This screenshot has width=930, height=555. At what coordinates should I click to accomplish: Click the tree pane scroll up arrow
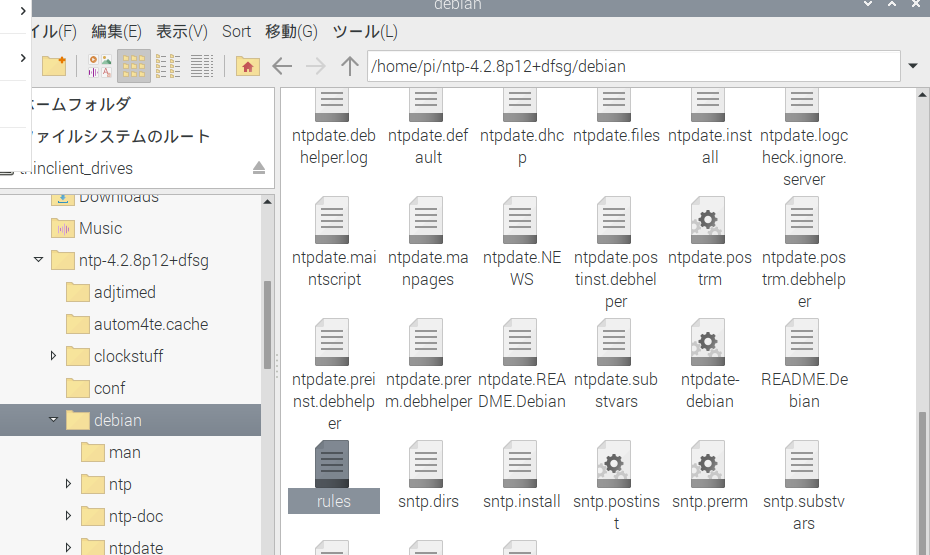click(x=267, y=202)
